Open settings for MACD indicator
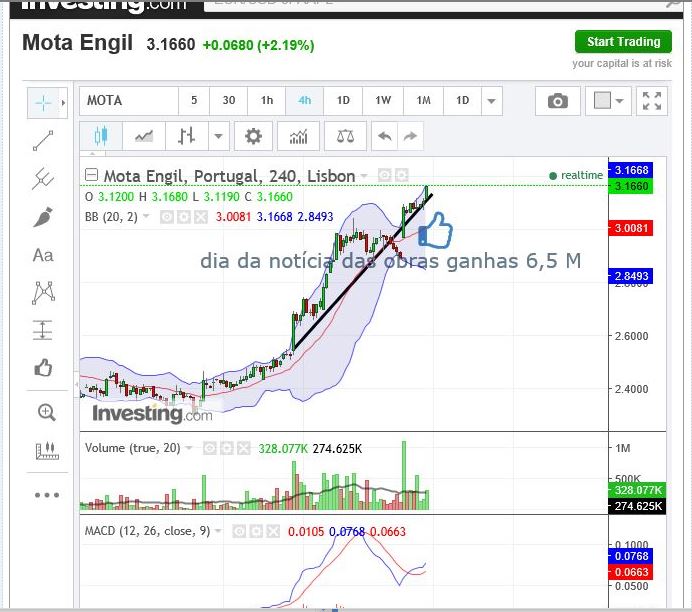The height and width of the screenshot is (612, 692). click(x=256, y=531)
